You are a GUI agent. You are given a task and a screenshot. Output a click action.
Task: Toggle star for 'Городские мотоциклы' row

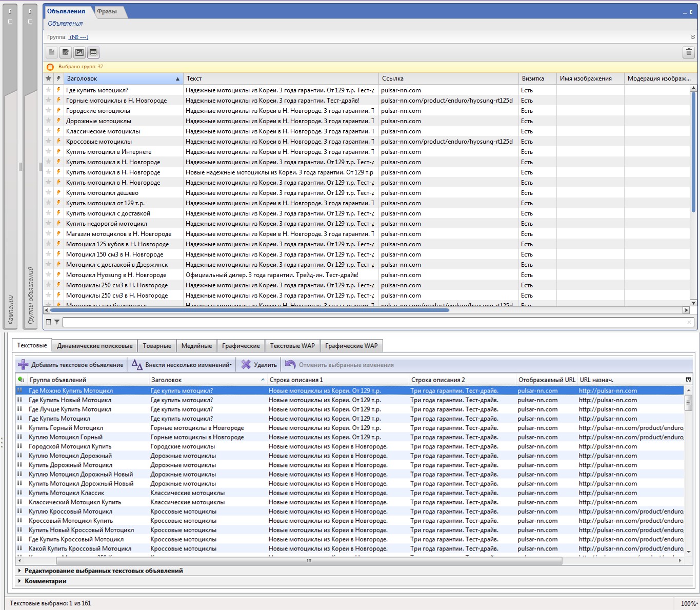click(x=49, y=111)
